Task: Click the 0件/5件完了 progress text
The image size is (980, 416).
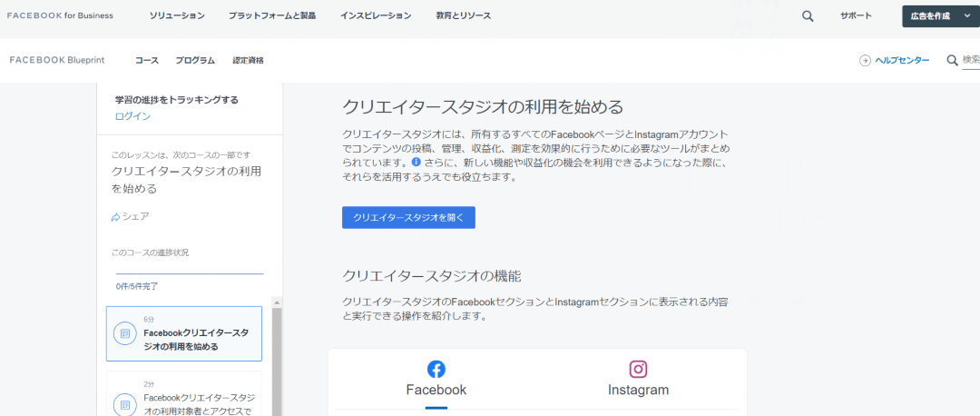Action: (137, 286)
